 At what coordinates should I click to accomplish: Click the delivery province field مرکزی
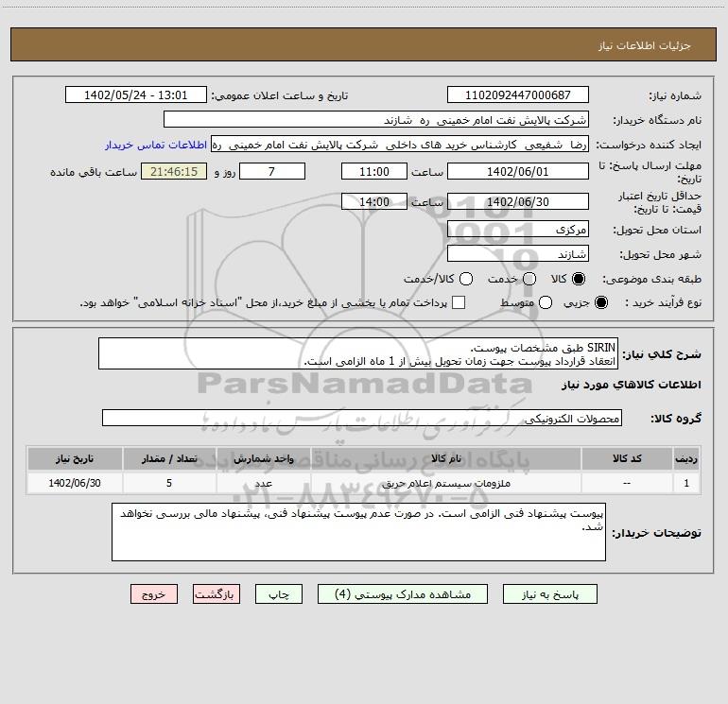point(518,230)
